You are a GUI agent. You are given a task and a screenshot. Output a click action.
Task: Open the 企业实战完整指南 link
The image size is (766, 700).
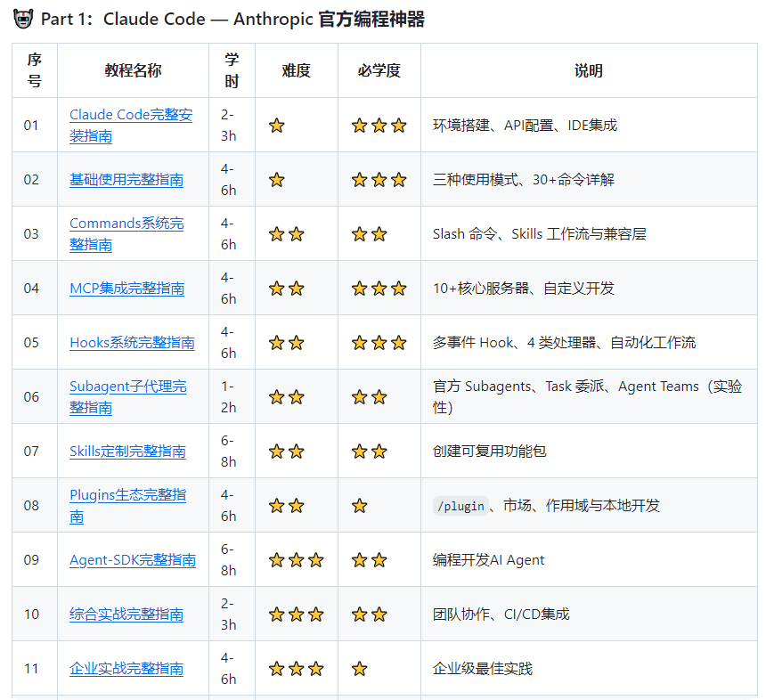pos(126,668)
